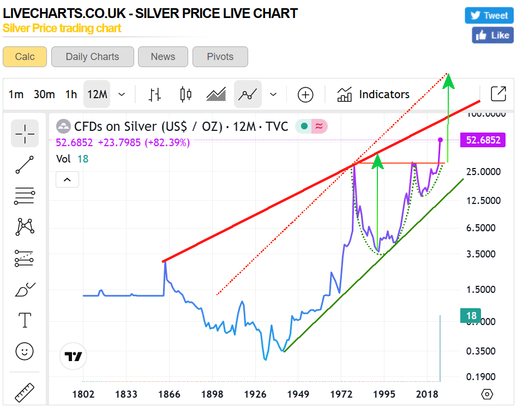
Task: Toggle the green market status indicator
Action: click(x=304, y=127)
